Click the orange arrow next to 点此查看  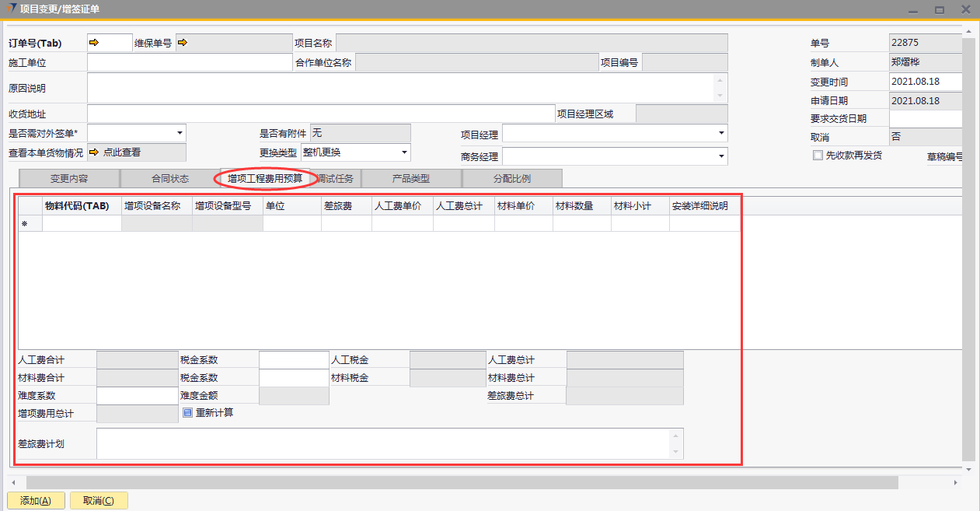pyautogui.click(x=94, y=152)
